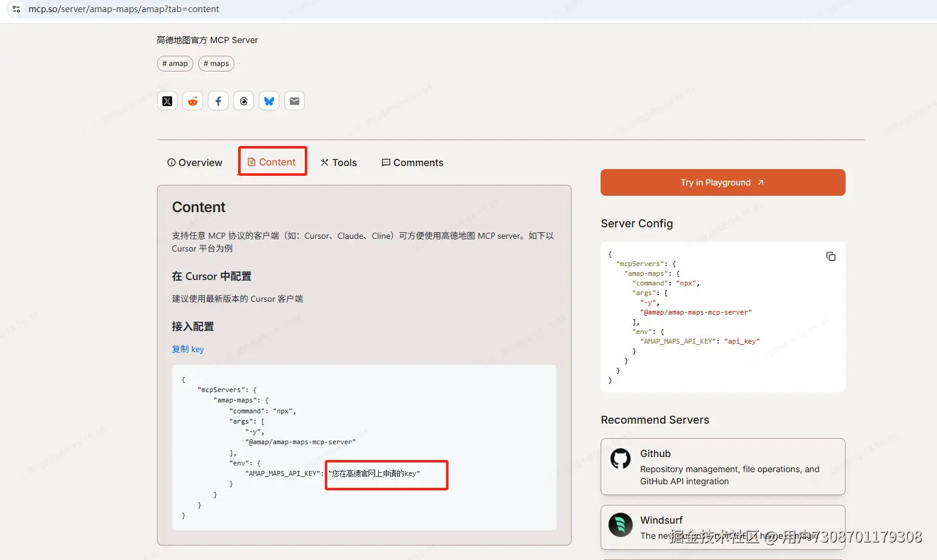Click the "api_key" value in Server Config
The height and width of the screenshot is (560, 937).
pos(742,341)
